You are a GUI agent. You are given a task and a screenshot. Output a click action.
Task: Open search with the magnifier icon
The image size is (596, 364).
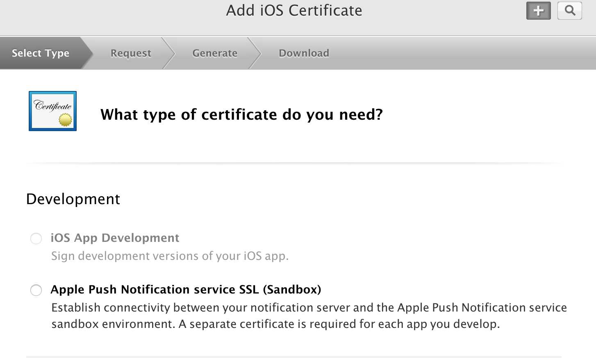[x=569, y=11]
